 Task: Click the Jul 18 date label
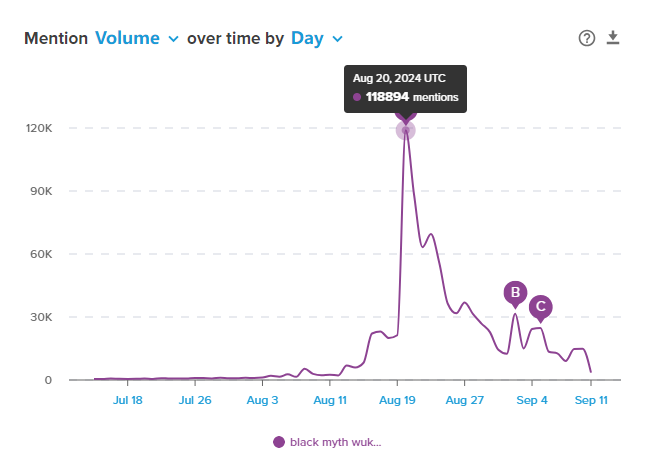click(128, 401)
